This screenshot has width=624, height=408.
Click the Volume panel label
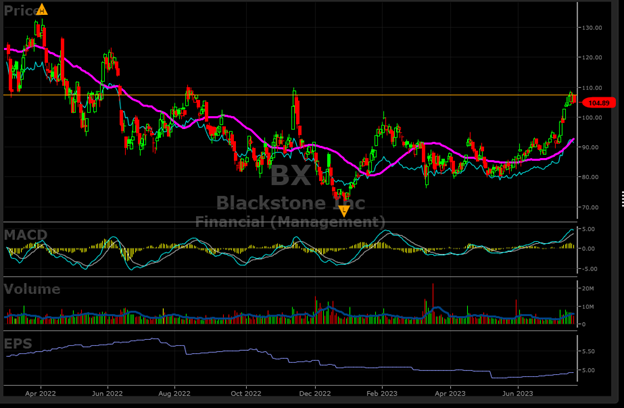pyautogui.click(x=30, y=289)
